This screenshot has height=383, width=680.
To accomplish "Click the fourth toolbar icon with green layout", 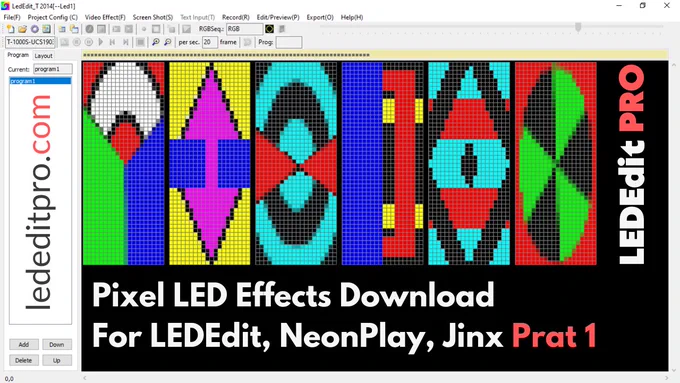I will [x=46, y=29].
